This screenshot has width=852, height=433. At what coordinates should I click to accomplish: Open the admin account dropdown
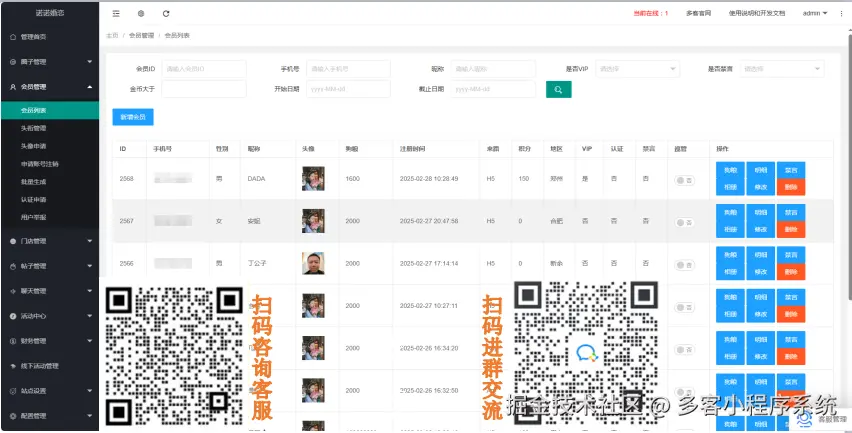pyautogui.click(x=815, y=14)
